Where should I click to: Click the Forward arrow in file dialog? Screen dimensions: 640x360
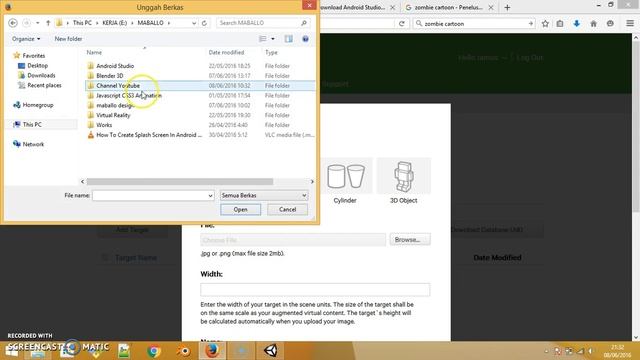(27, 23)
